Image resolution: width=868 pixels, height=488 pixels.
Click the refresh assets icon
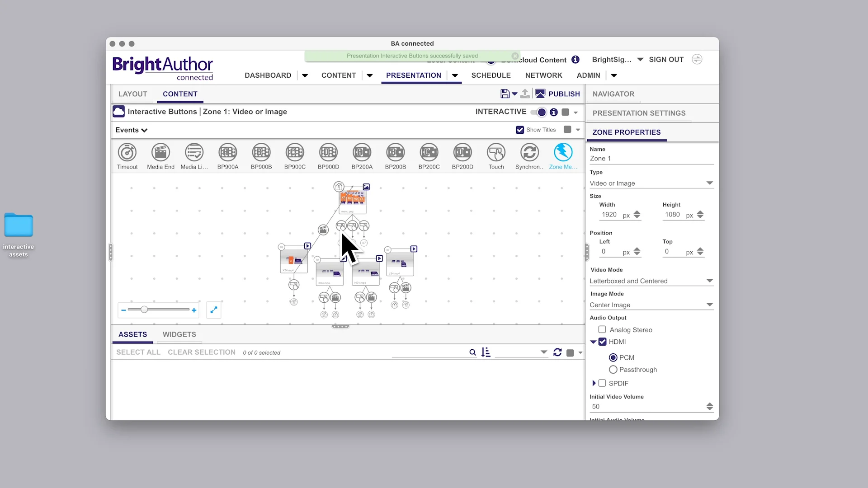pyautogui.click(x=557, y=352)
